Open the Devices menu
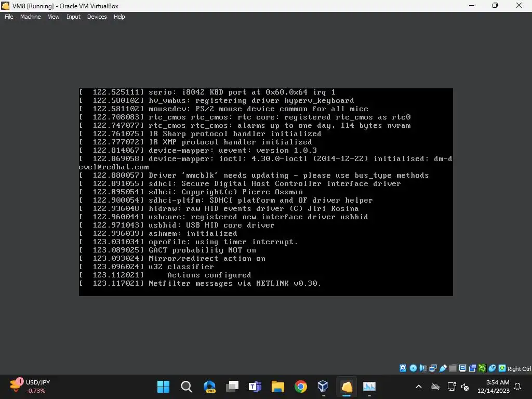 click(97, 17)
